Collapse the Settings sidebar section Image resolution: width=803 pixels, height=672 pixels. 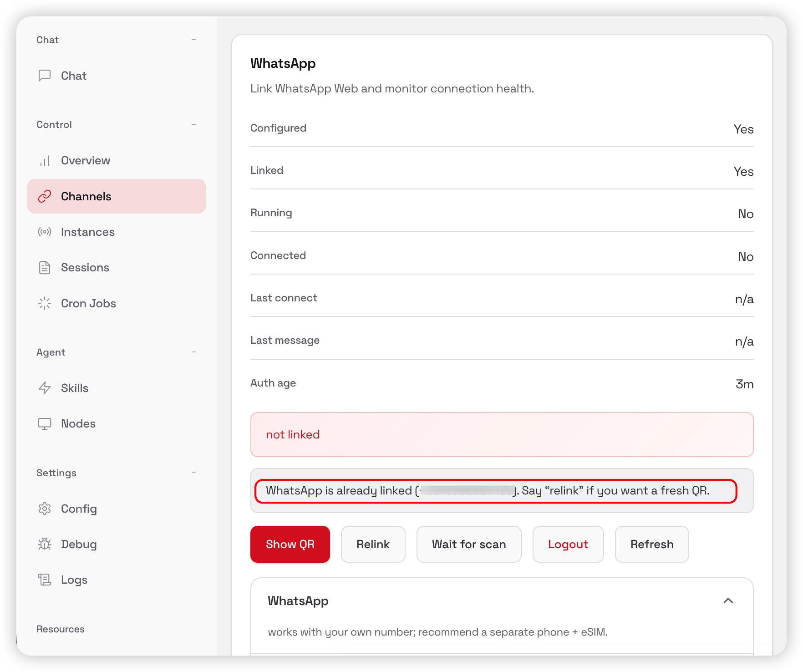coord(194,473)
